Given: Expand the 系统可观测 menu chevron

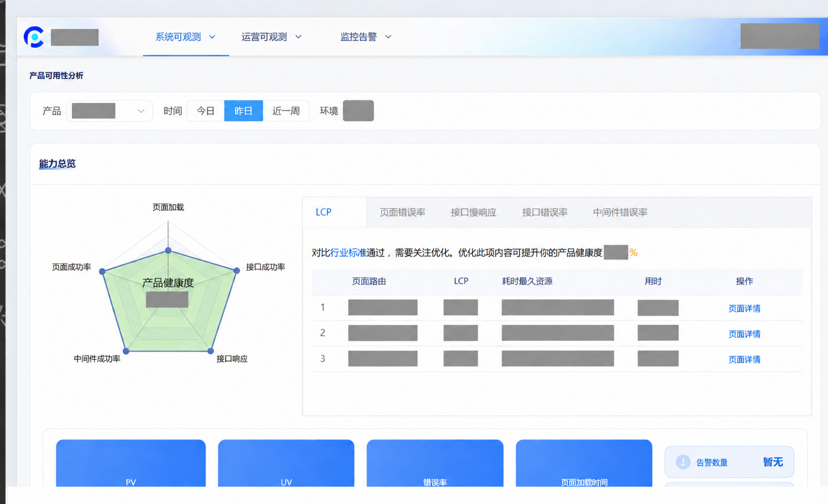Looking at the screenshot, I should (x=212, y=37).
